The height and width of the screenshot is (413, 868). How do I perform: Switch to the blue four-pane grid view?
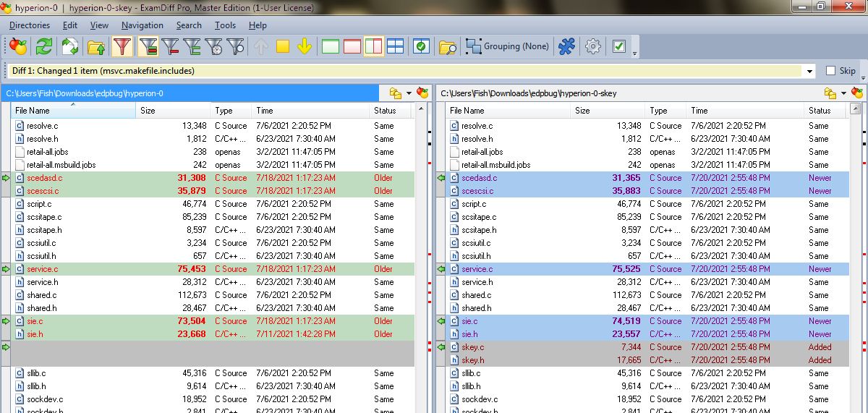395,47
